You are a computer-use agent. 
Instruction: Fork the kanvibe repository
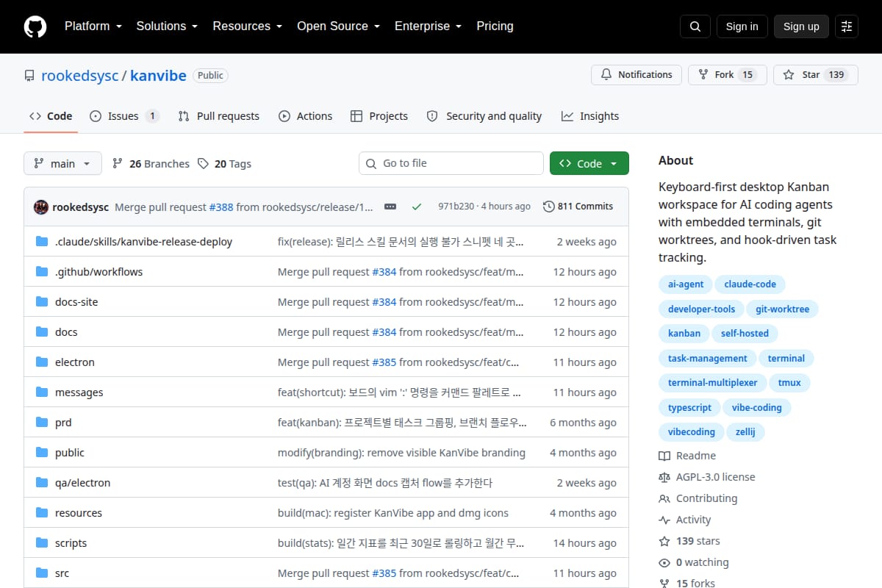728,75
